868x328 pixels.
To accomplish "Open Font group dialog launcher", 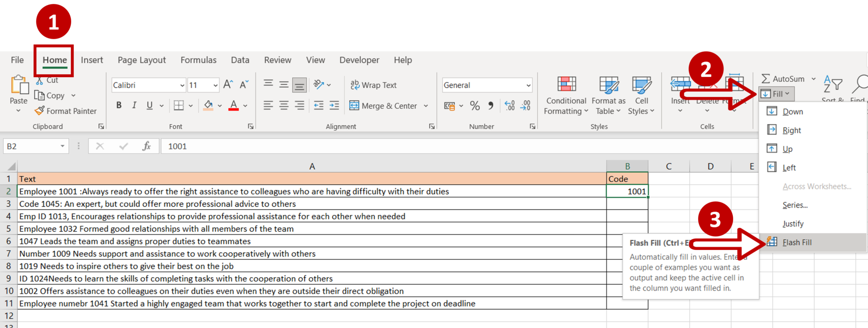I will 251,126.
